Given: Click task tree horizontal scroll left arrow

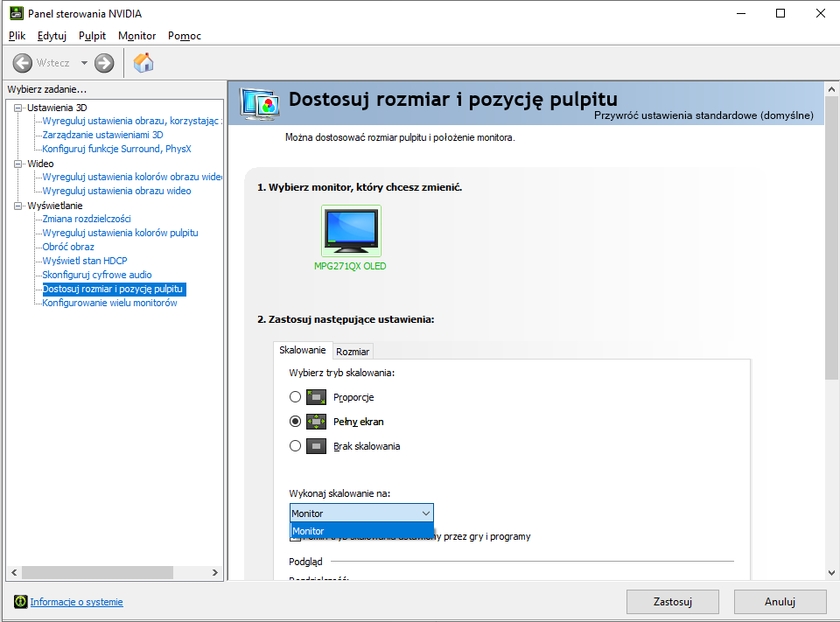Looking at the screenshot, I should click(x=15, y=572).
